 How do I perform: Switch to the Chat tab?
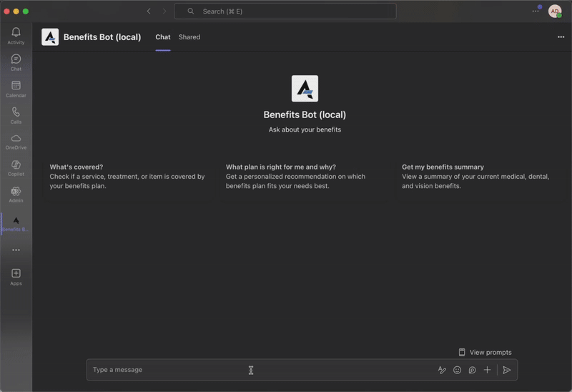tap(163, 37)
